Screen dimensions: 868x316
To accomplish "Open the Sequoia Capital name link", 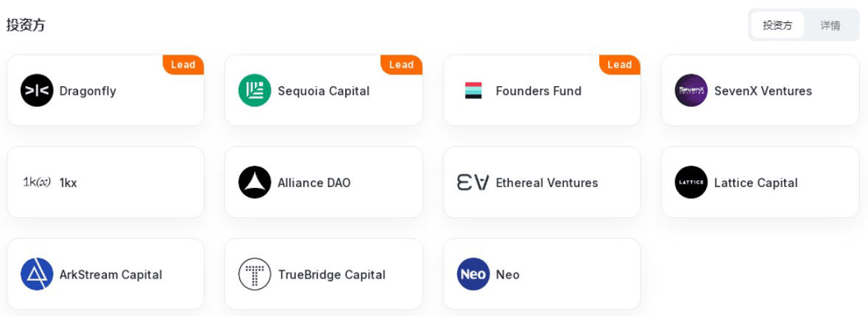I will (x=323, y=91).
